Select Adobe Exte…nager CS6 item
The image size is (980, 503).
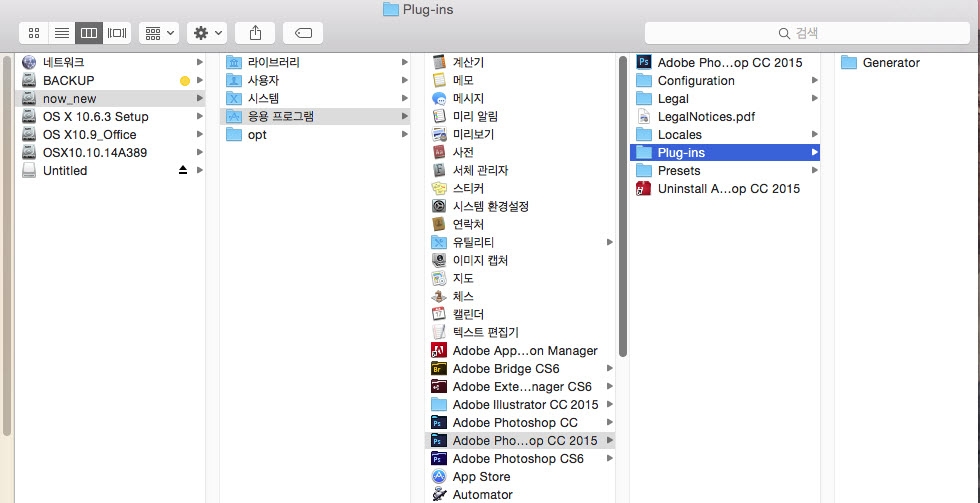[520, 387]
